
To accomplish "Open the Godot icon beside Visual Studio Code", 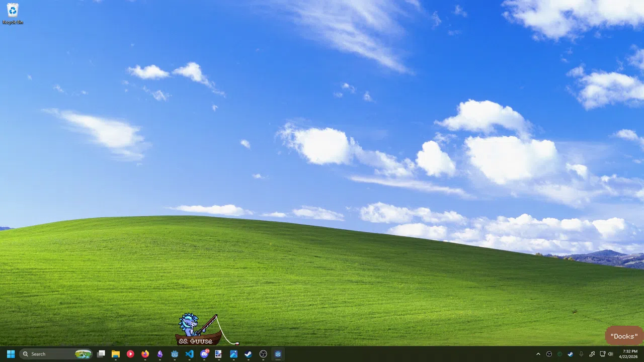I will [x=175, y=354].
